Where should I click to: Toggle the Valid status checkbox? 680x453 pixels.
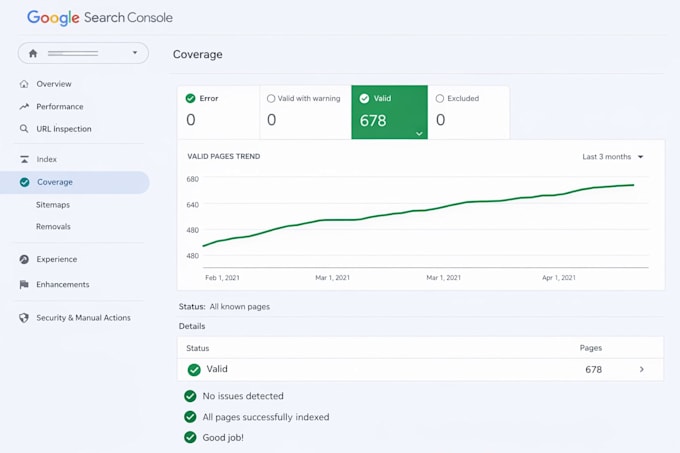364,98
